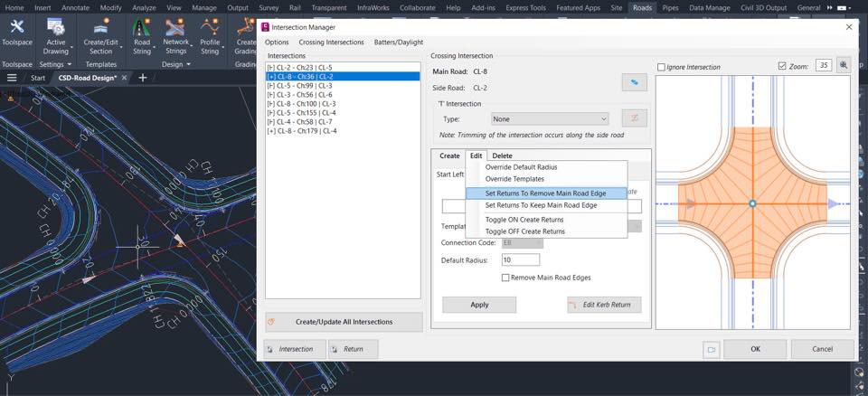Click the T intersection edit icon button
Image resolution: width=868 pixels, height=396 pixels.
coord(634,118)
